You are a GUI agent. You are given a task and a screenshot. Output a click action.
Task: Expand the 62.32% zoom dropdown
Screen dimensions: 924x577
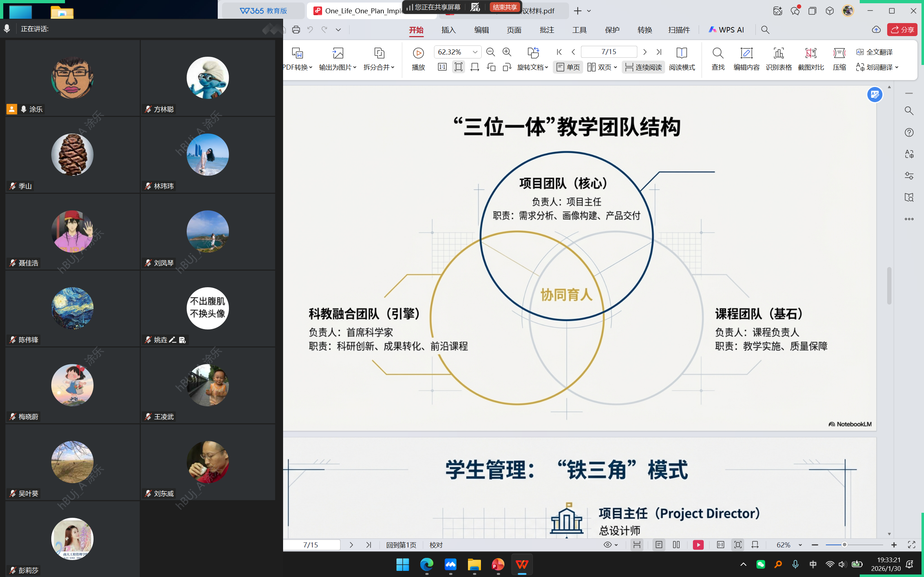[475, 52]
